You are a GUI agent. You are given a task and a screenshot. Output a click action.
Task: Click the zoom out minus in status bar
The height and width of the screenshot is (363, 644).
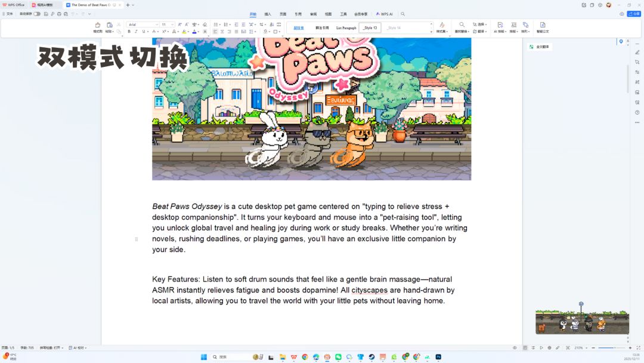(593, 348)
